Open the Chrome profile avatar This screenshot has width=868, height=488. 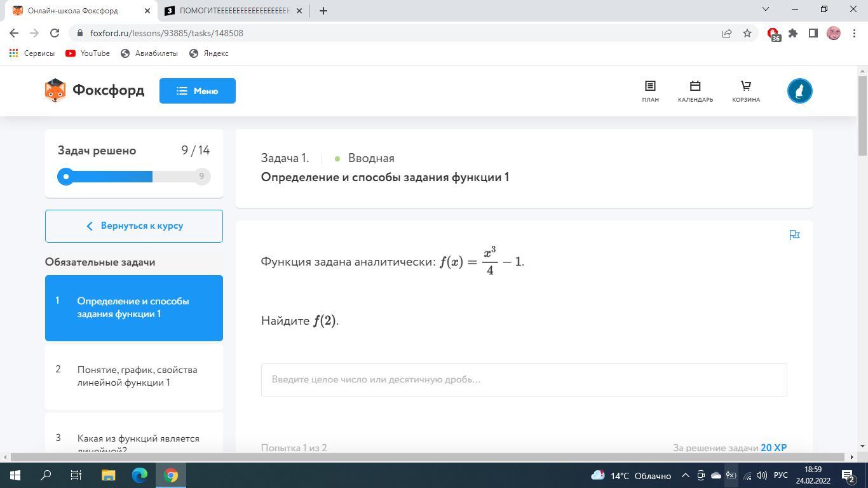click(x=834, y=33)
